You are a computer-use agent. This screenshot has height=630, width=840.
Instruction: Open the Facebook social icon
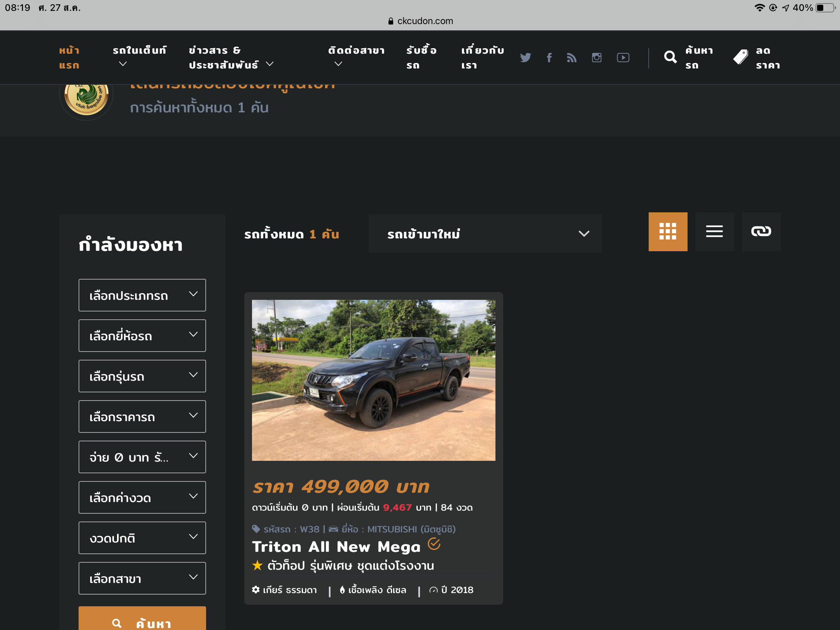[549, 58]
